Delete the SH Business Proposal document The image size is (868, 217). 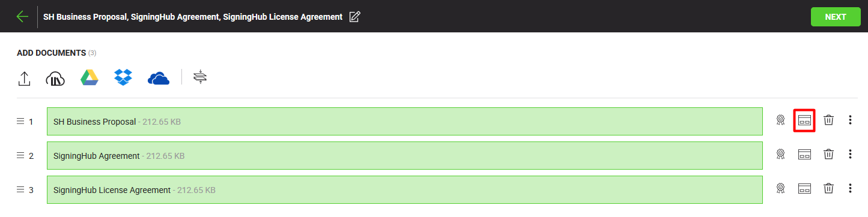tap(828, 120)
